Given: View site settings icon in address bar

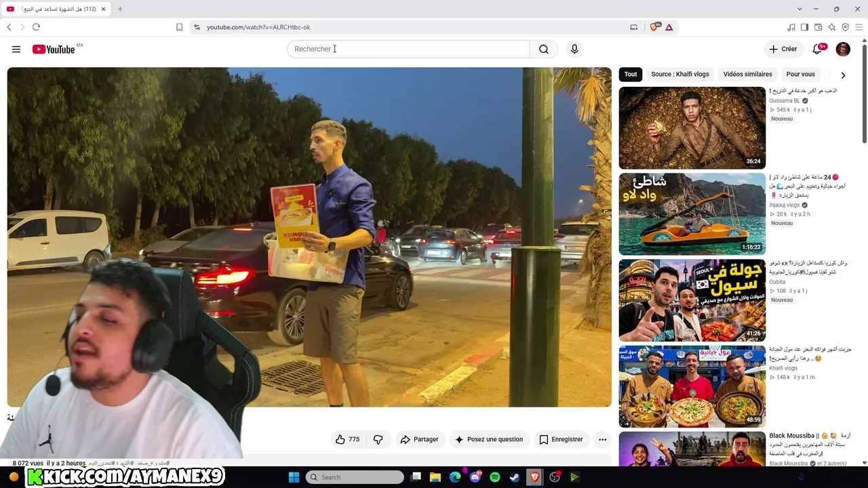Looking at the screenshot, I should click(x=197, y=27).
